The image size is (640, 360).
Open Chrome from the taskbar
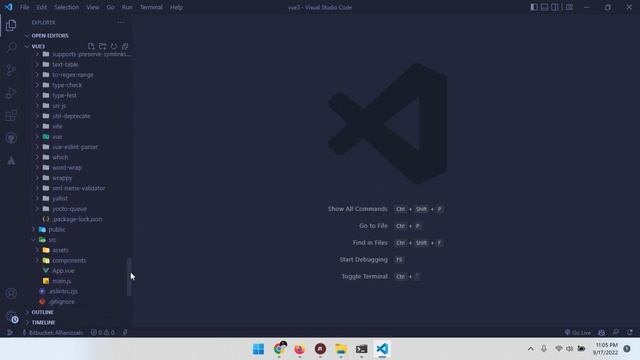279,349
